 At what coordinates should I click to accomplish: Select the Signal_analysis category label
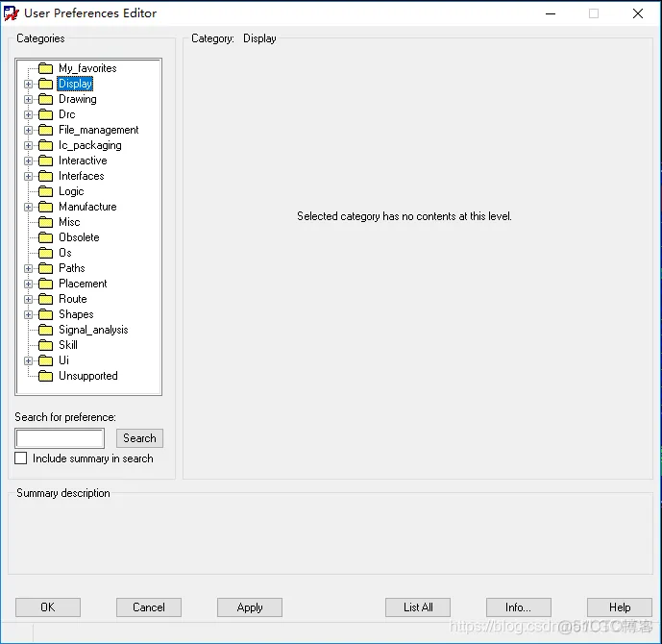tap(93, 330)
